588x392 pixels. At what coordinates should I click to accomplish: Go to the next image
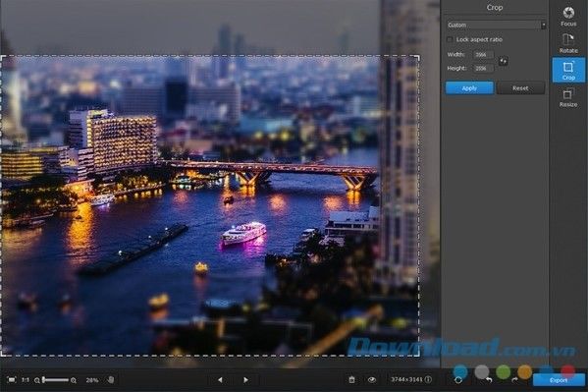coord(245,380)
